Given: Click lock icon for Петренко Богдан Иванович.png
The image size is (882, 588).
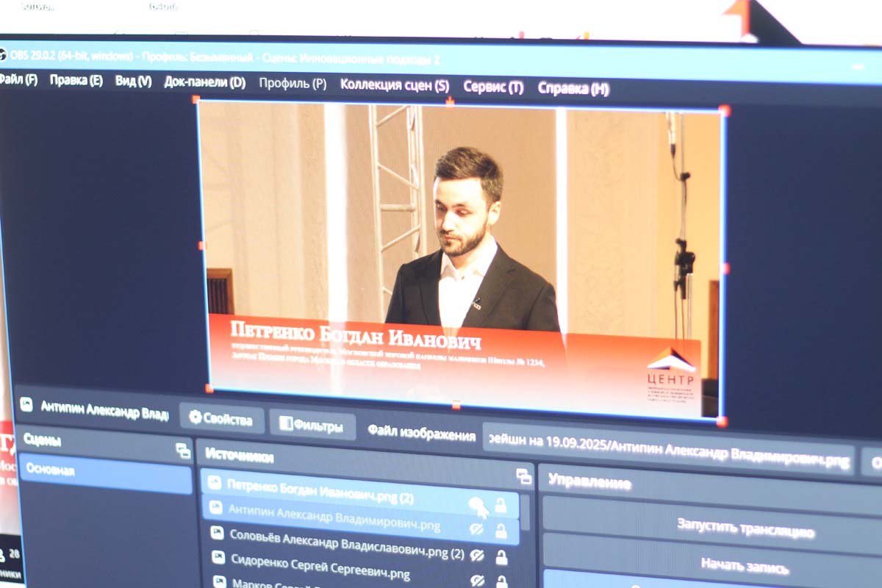Looking at the screenshot, I should tap(501, 505).
